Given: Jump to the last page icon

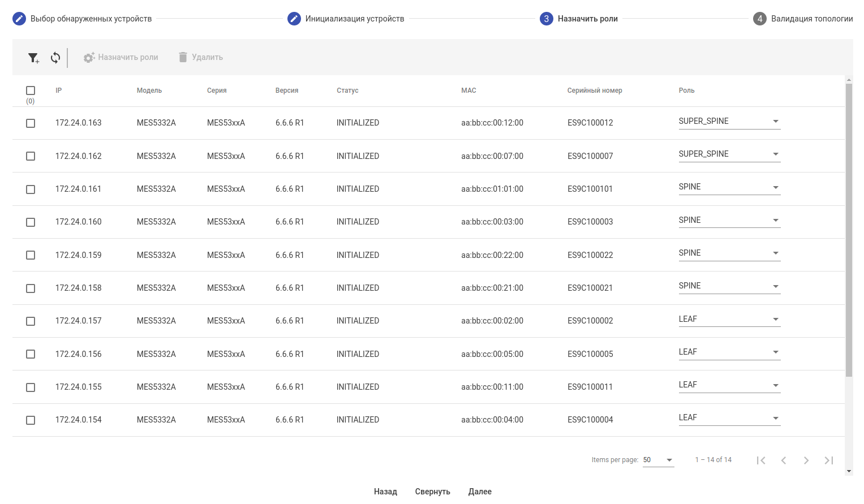Looking at the screenshot, I should click(x=829, y=460).
